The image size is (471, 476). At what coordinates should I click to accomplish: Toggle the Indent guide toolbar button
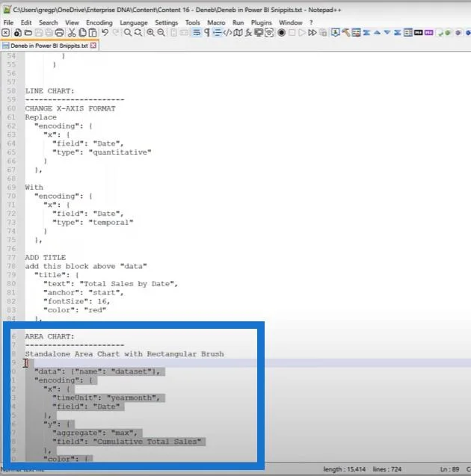click(x=217, y=32)
